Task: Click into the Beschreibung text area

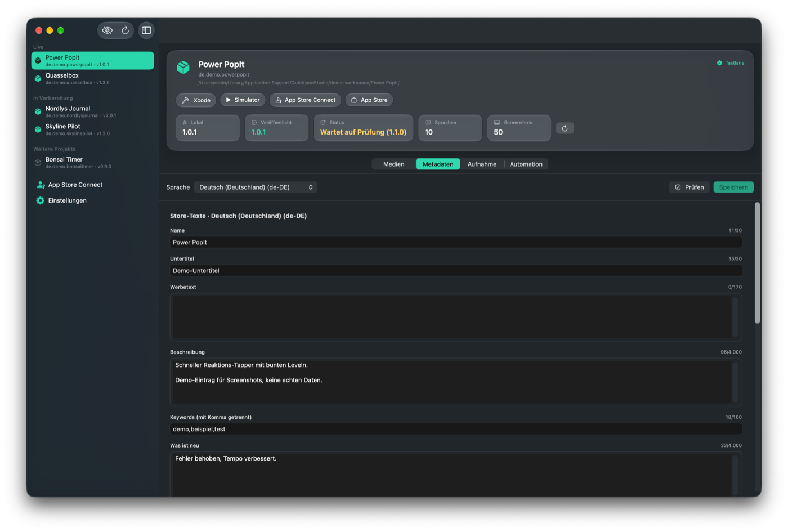Action: pyautogui.click(x=456, y=382)
